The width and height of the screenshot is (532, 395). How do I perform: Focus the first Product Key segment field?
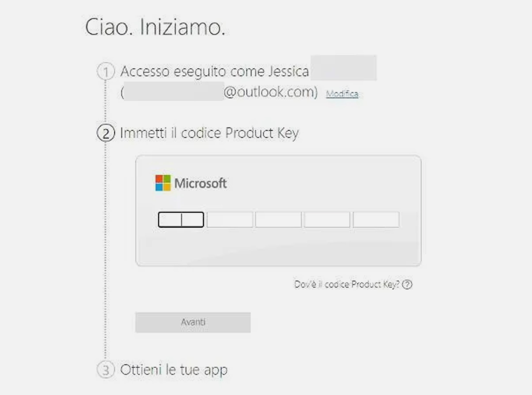[181, 220]
